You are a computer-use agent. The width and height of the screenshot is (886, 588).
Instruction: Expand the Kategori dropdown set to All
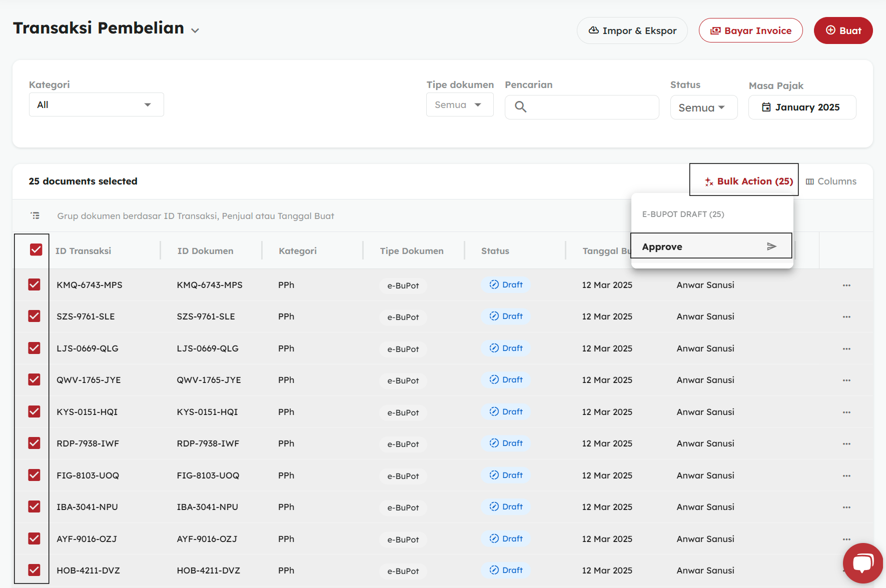(96, 105)
